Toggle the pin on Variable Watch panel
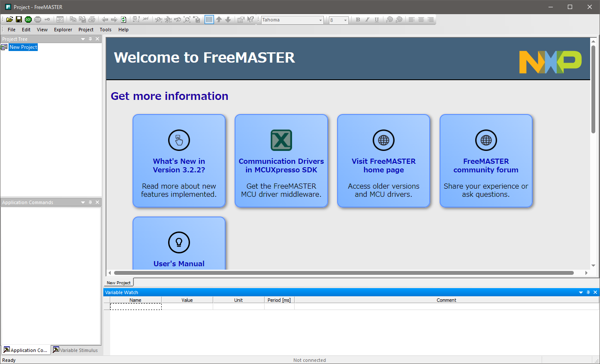600x364 pixels. point(588,292)
